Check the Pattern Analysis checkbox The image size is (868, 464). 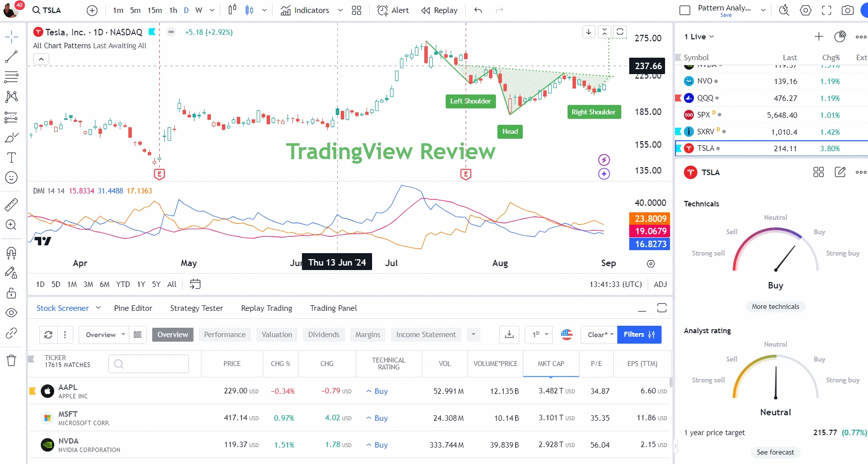pos(684,9)
